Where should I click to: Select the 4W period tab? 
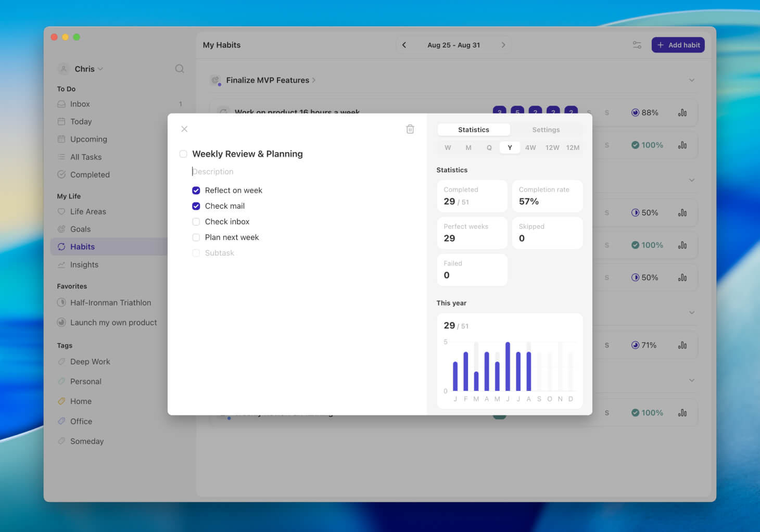coord(530,148)
